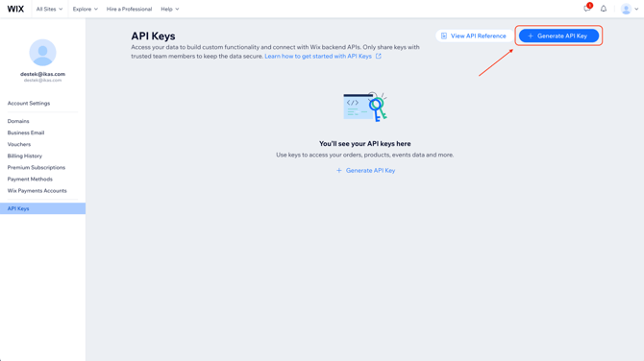Click the API Keys page heading

coord(153,36)
